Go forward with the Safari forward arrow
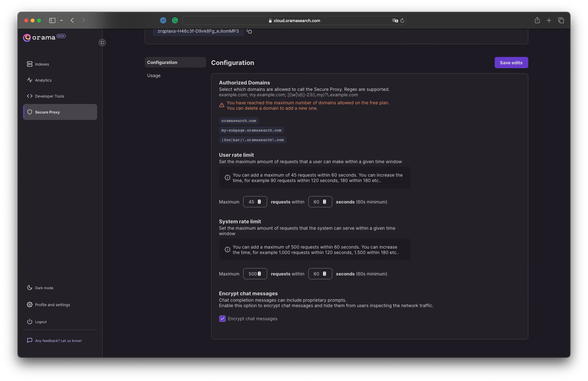588x381 pixels. tap(83, 20)
